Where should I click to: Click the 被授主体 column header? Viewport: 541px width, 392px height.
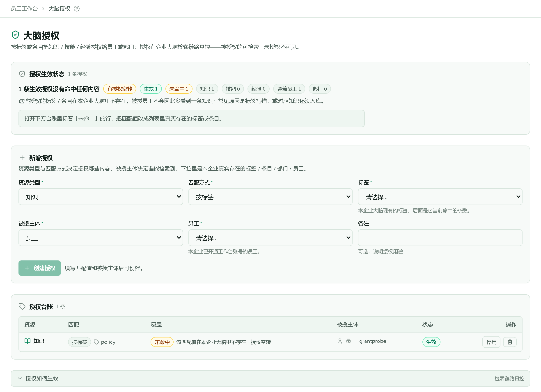tap(348, 324)
